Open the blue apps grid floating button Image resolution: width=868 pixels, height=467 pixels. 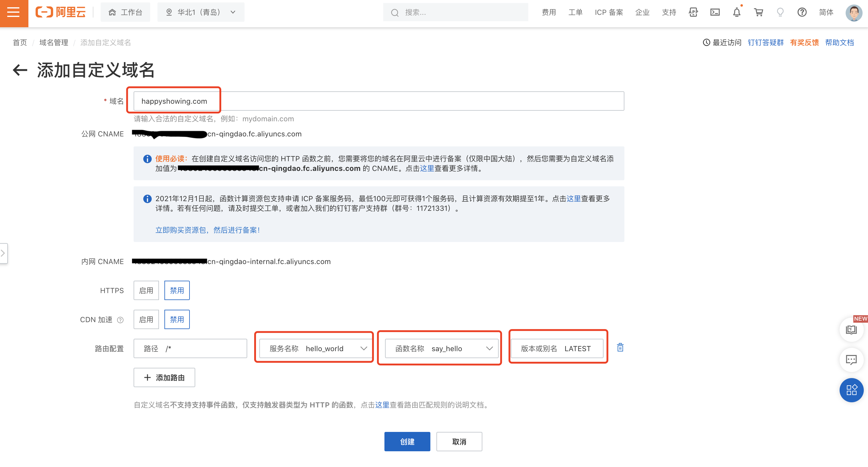(x=851, y=390)
